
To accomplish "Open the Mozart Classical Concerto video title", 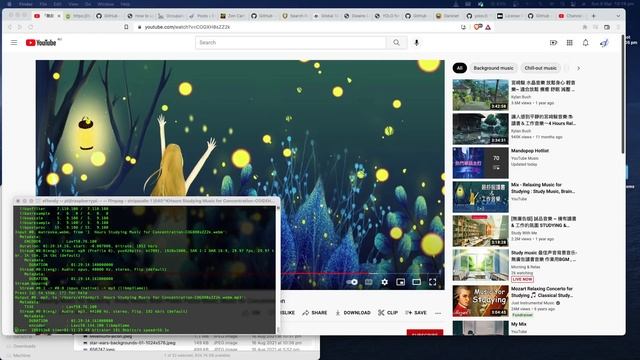I will 542,292.
